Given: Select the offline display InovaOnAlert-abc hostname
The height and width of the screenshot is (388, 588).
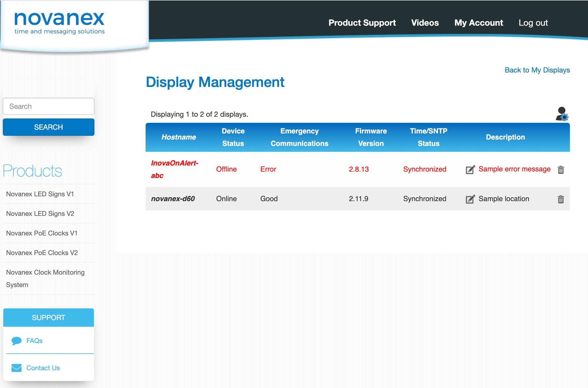Looking at the screenshot, I should click(x=175, y=169).
